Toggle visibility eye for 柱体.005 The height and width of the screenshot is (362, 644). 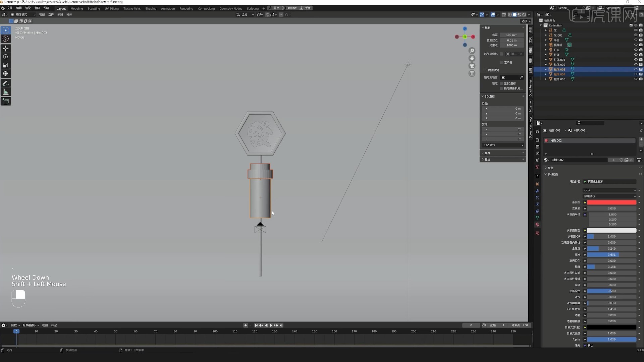pyautogui.click(x=635, y=79)
